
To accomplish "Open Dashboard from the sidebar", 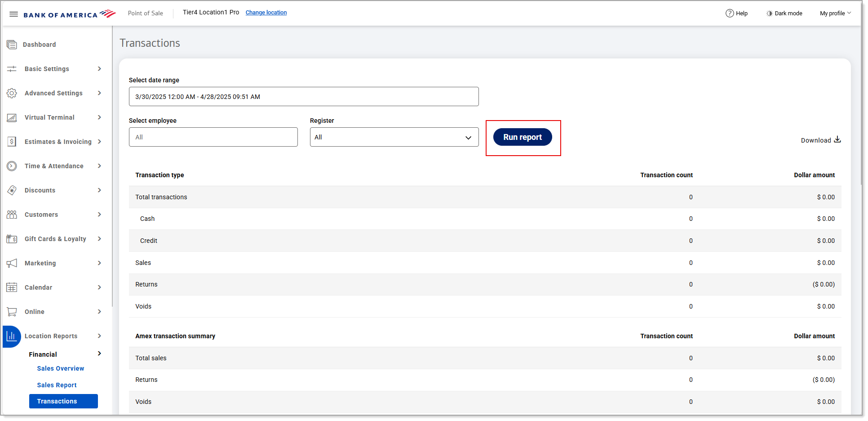I will click(40, 45).
